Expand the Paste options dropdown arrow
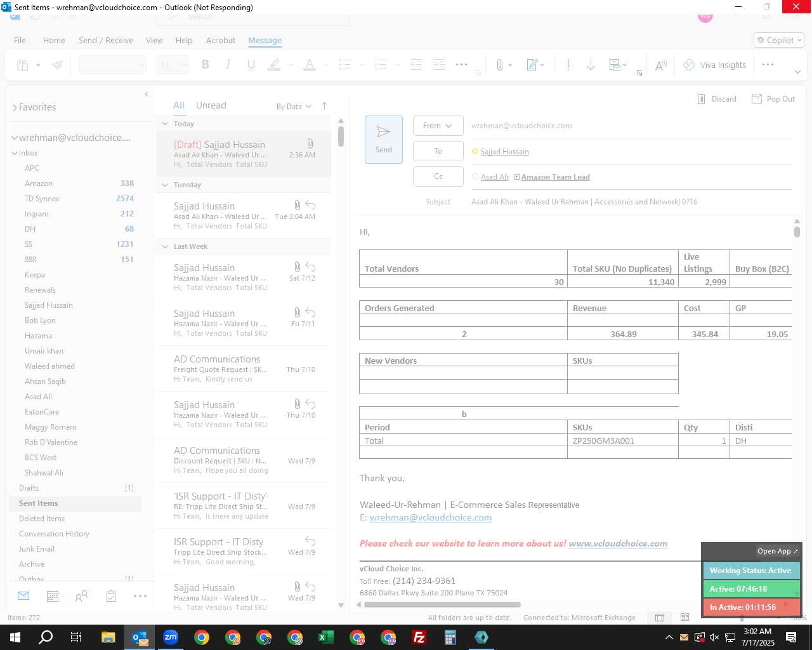Image resolution: width=812 pixels, height=650 pixels. pos(38,65)
